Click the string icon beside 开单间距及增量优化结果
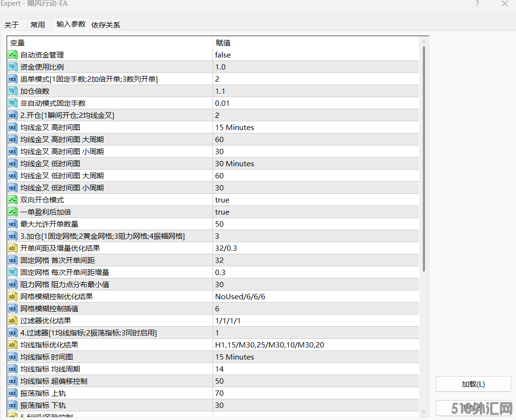Viewport: 516px width, 420px height. coord(13,248)
